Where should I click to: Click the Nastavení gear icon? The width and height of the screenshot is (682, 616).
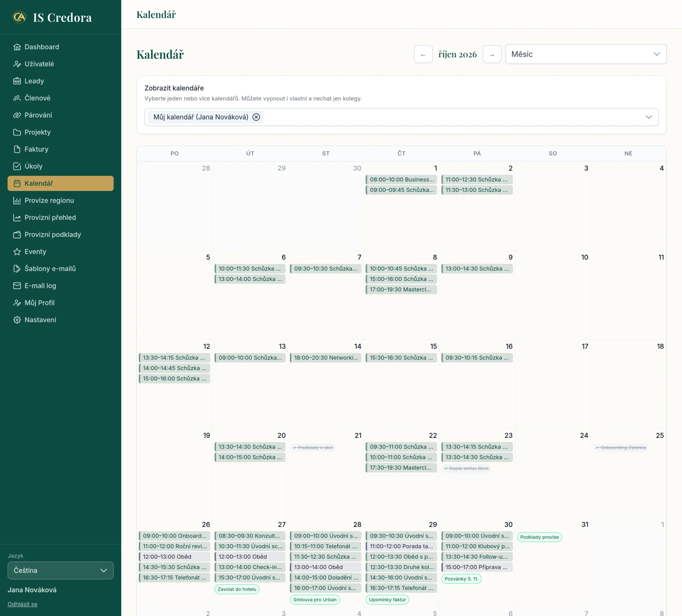(x=17, y=320)
